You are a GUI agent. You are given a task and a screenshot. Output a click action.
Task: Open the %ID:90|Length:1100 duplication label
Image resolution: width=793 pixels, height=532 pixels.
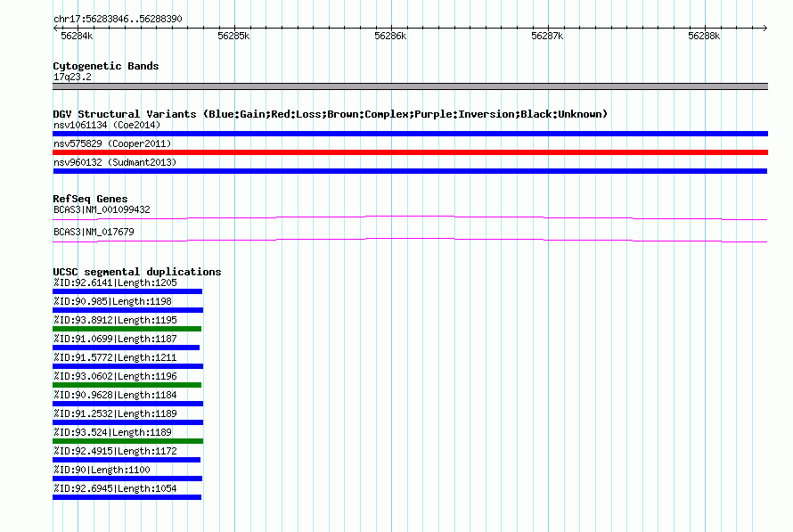tap(102, 470)
